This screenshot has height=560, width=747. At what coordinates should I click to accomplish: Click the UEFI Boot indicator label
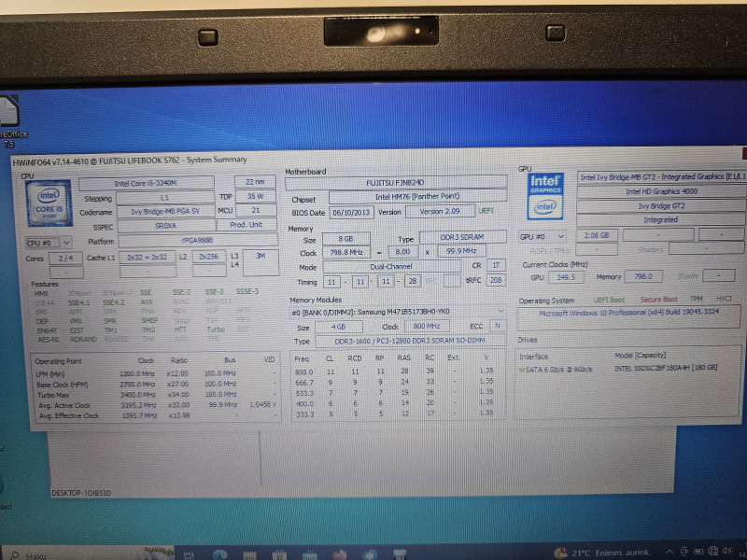(x=609, y=300)
